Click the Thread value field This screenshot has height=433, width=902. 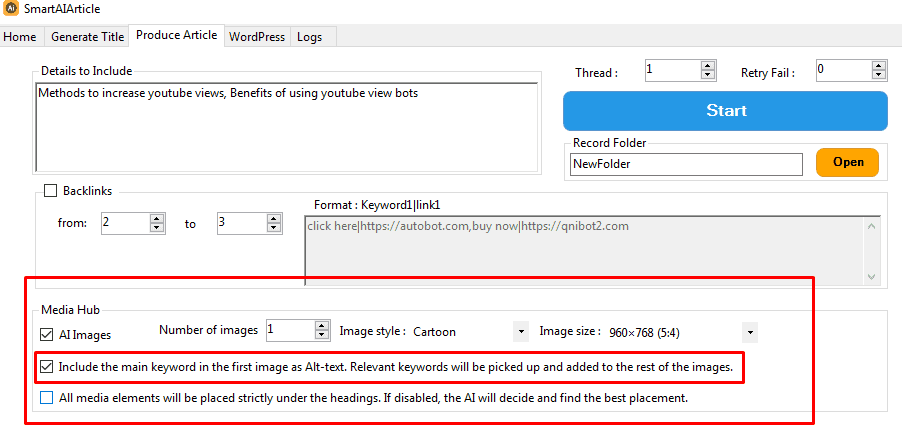(x=672, y=70)
